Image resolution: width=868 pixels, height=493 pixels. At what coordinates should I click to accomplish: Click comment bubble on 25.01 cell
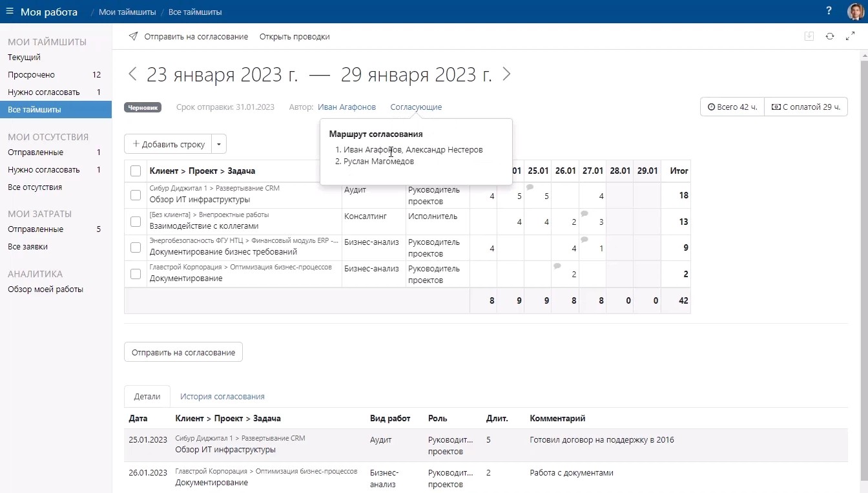[x=530, y=187]
